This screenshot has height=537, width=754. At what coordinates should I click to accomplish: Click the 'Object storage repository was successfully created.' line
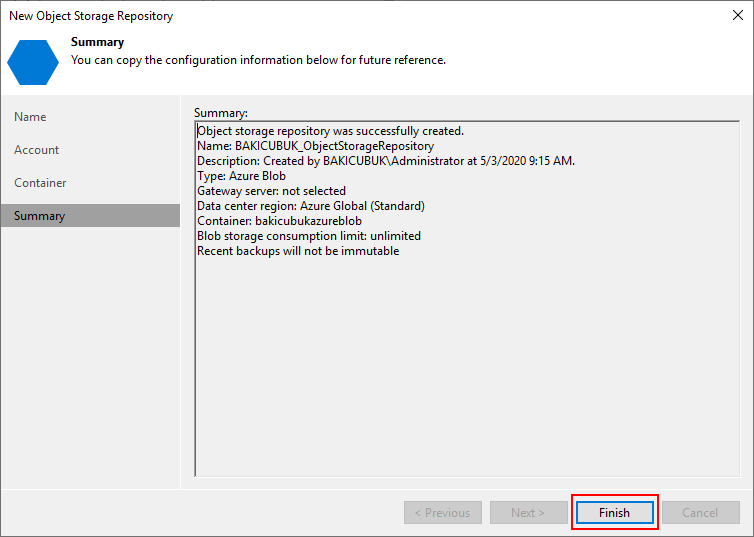330,131
